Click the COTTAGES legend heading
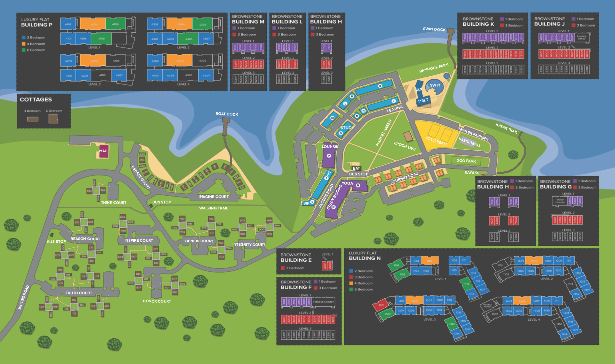This screenshot has height=364, width=615. point(36,99)
